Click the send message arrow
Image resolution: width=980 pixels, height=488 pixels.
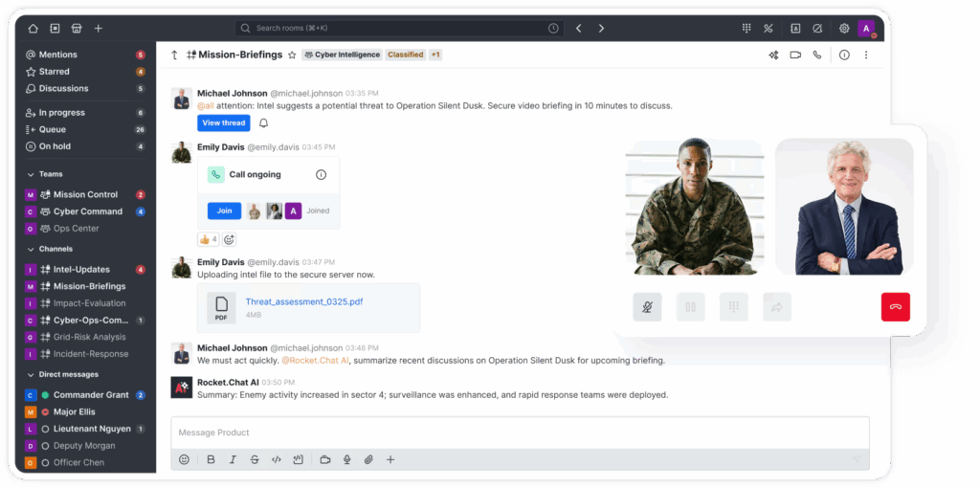tap(857, 459)
